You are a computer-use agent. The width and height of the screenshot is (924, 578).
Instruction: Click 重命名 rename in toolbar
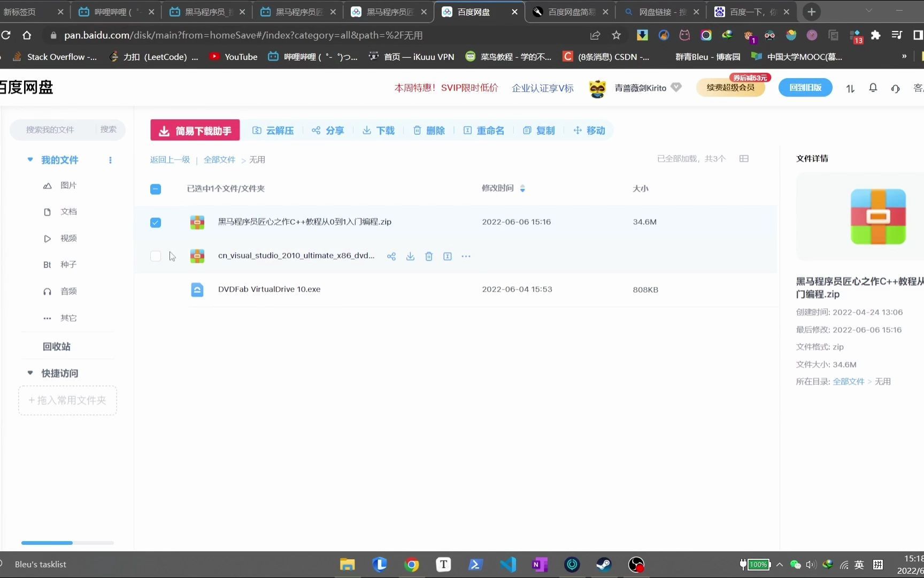(484, 131)
